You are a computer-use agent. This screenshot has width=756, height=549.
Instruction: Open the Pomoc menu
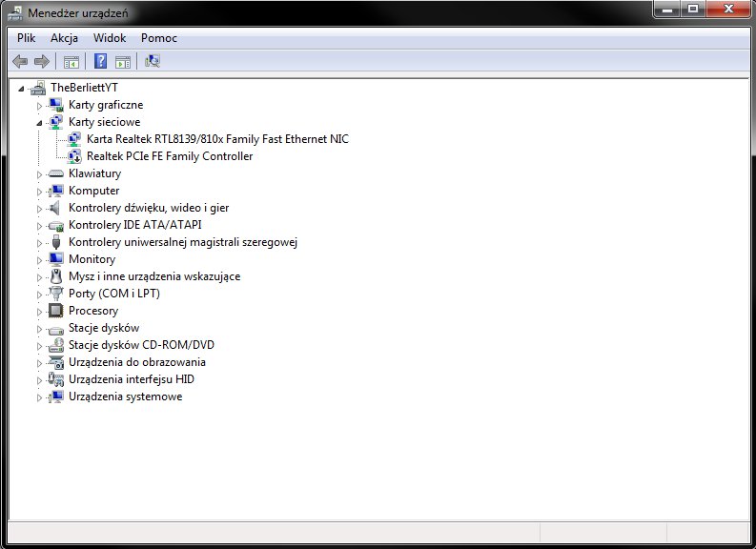(159, 38)
